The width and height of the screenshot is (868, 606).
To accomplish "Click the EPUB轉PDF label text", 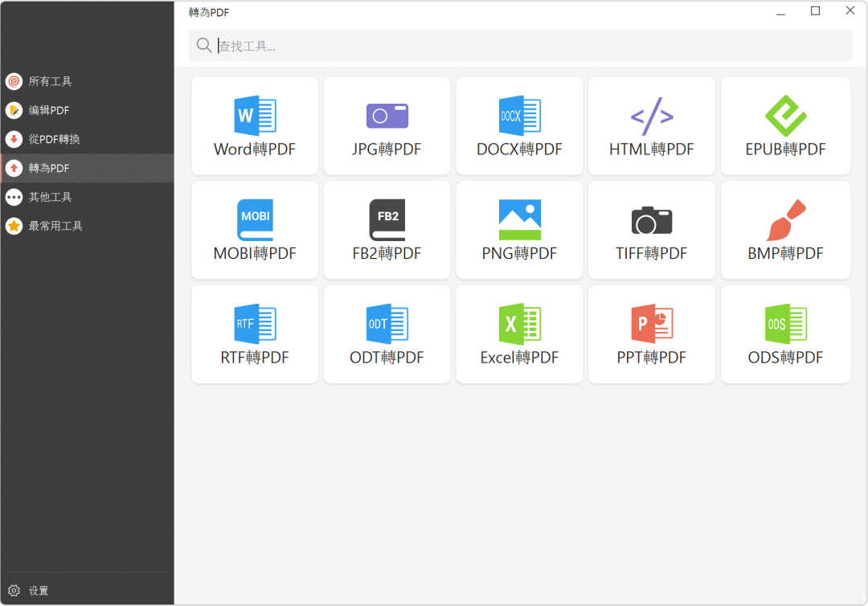I will (785, 149).
